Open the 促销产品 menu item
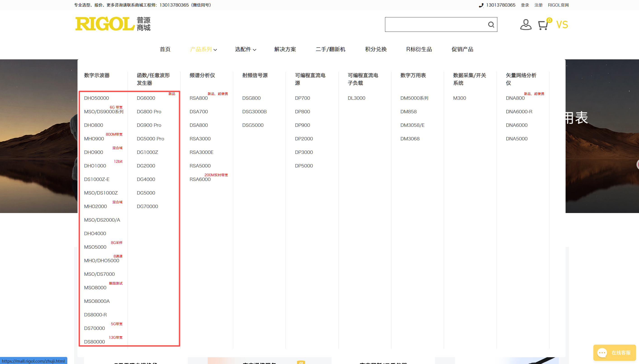The image size is (639, 364). (x=462, y=49)
